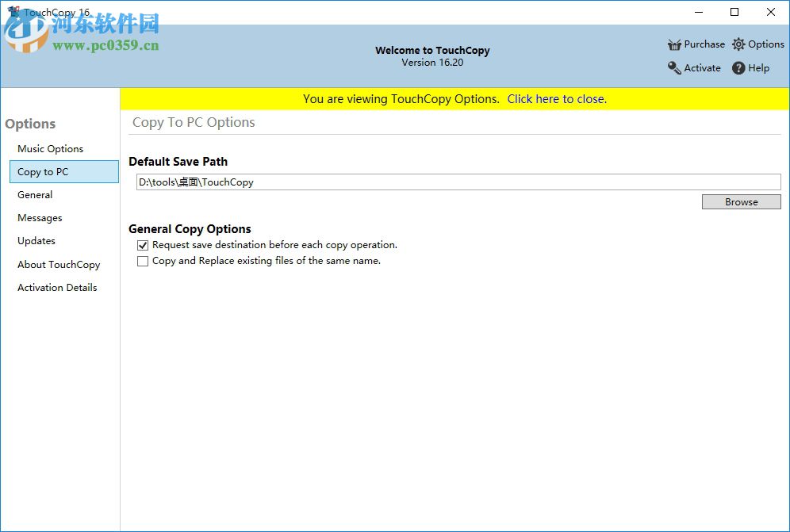Click the Purchase shopping basket icon
The image size is (790, 532).
(674, 45)
